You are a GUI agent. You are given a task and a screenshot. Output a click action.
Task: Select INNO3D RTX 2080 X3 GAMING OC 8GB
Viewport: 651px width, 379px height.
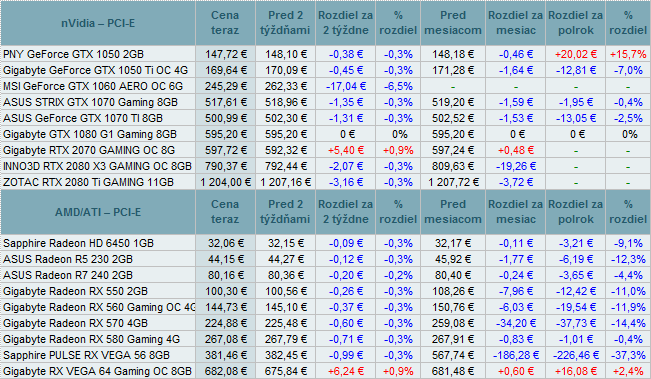point(98,166)
